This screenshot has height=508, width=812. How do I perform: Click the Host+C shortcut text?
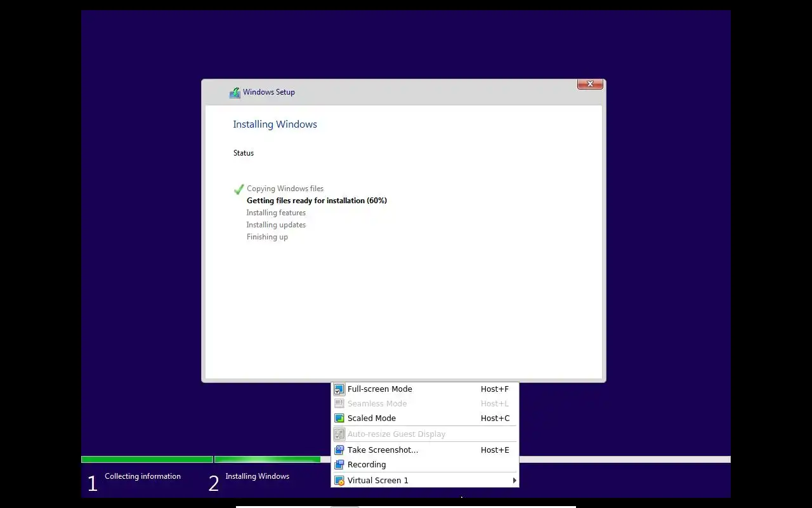pyautogui.click(x=495, y=418)
